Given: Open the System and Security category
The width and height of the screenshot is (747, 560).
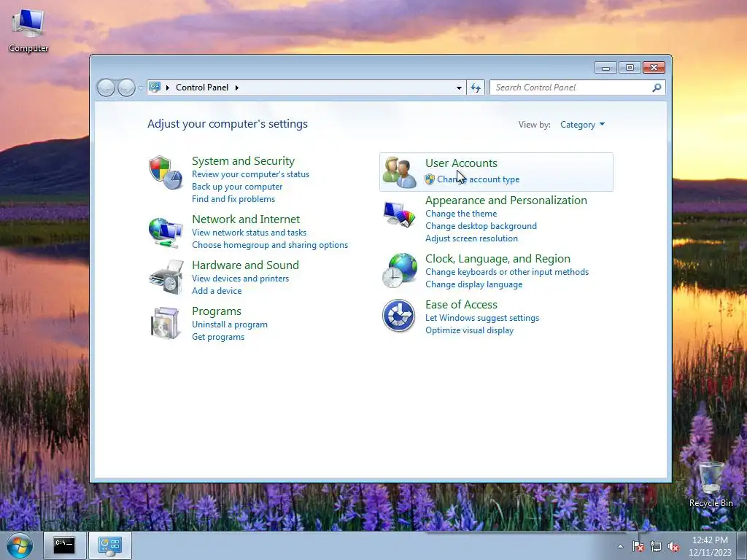Looking at the screenshot, I should pyautogui.click(x=243, y=161).
